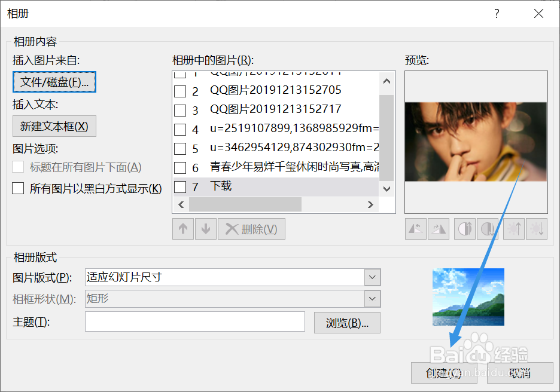Check the checkbox for picture 2 QQ图片2019121315270
The image size is (560, 392).
click(x=180, y=89)
